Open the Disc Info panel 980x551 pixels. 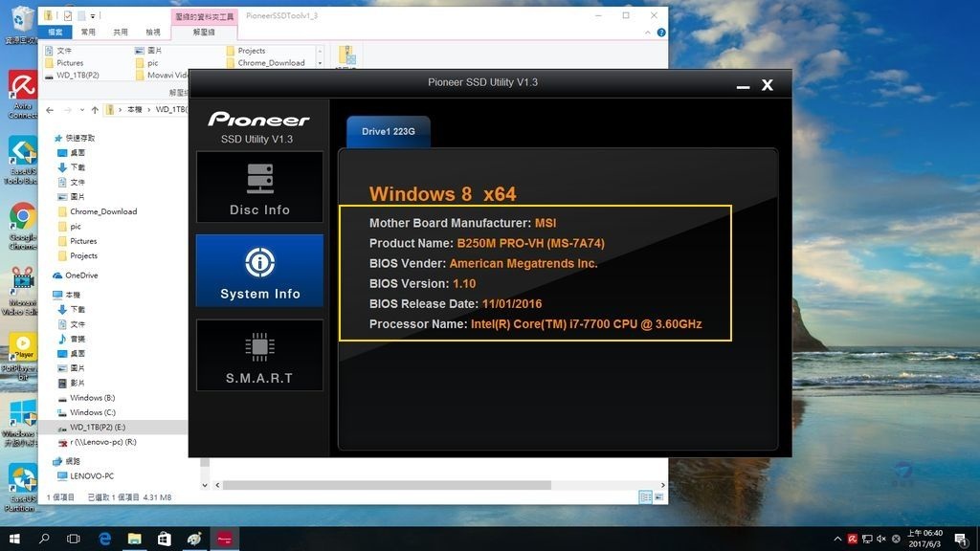point(259,187)
